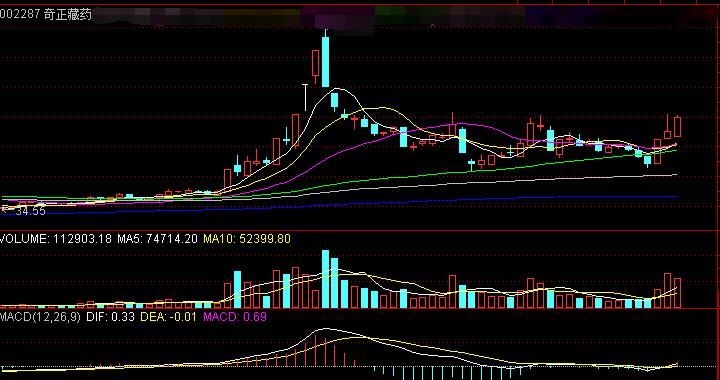This screenshot has width=720, height=380.
Task: Click the white MA5: 74714.20 volume label
Action: pyautogui.click(x=158, y=239)
